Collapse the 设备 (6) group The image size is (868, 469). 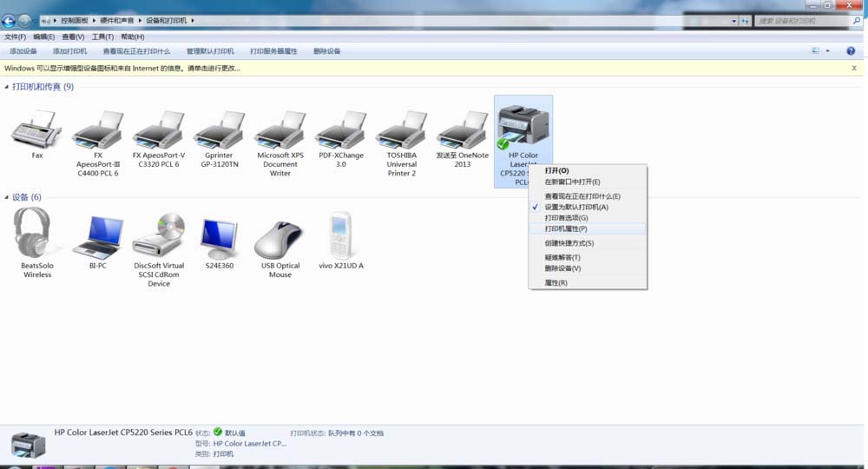tap(7, 197)
